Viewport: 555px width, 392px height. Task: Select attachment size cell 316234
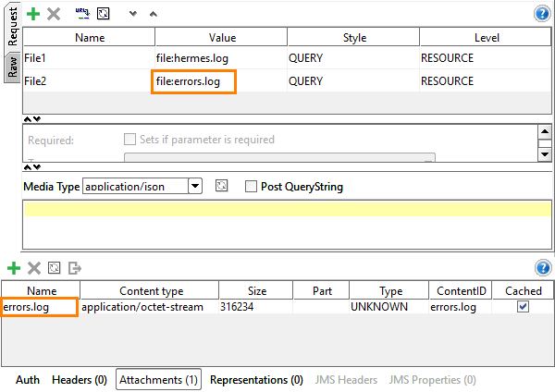(x=256, y=306)
